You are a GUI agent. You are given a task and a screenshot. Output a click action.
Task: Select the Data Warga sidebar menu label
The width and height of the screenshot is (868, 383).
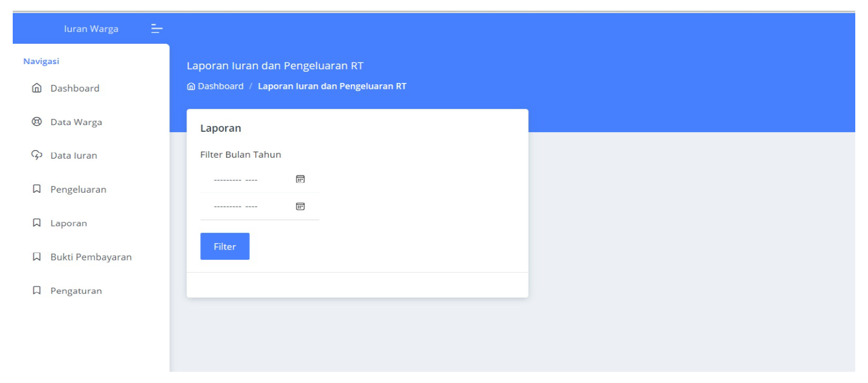click(x=76, y=122)
